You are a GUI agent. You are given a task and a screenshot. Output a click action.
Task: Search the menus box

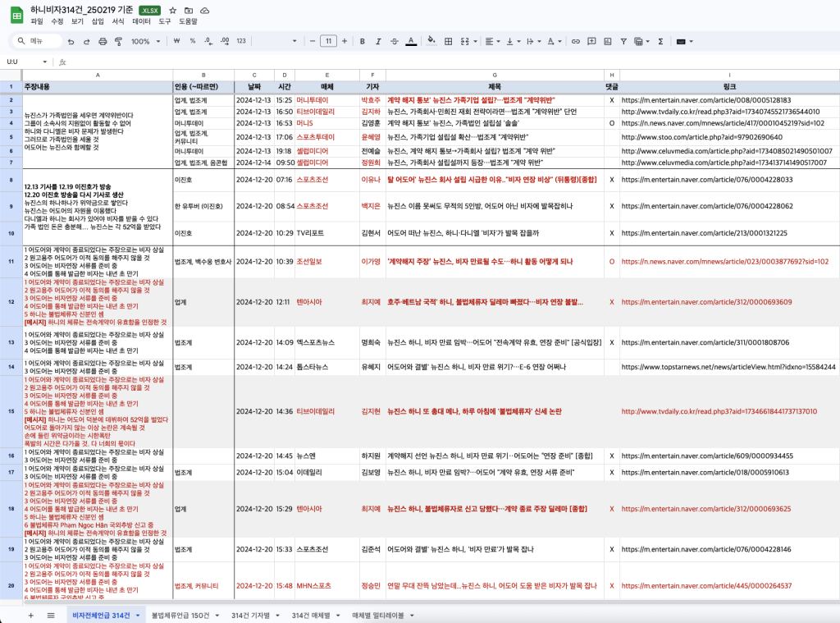click(x=39, y=41)
